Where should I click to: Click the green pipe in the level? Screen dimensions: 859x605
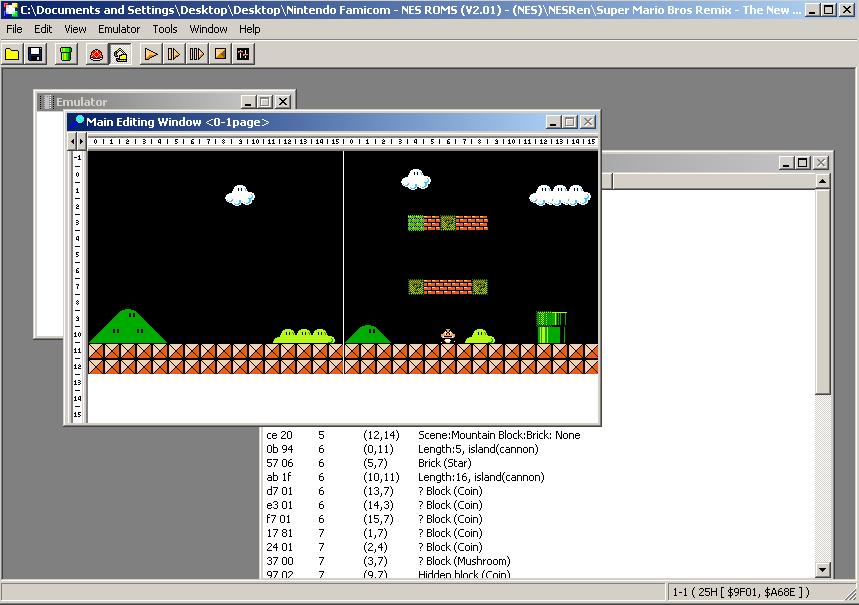pos(551,327)
